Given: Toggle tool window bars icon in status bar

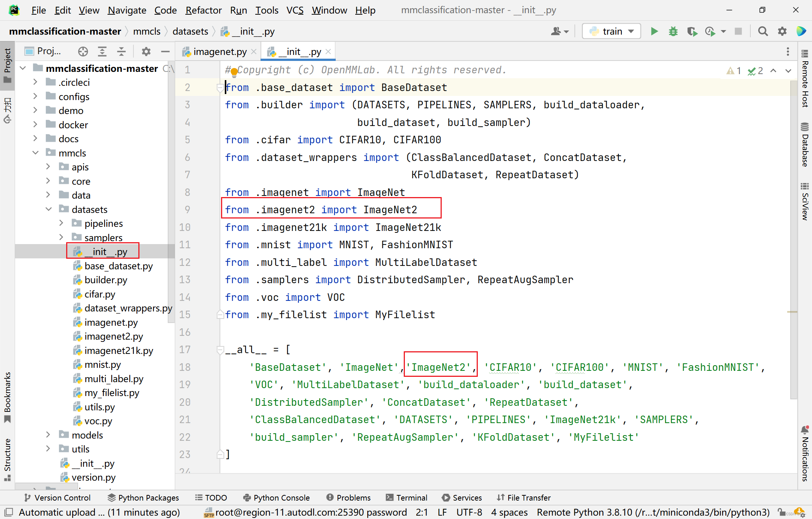Looking at the screenshot, I should 9,512.
